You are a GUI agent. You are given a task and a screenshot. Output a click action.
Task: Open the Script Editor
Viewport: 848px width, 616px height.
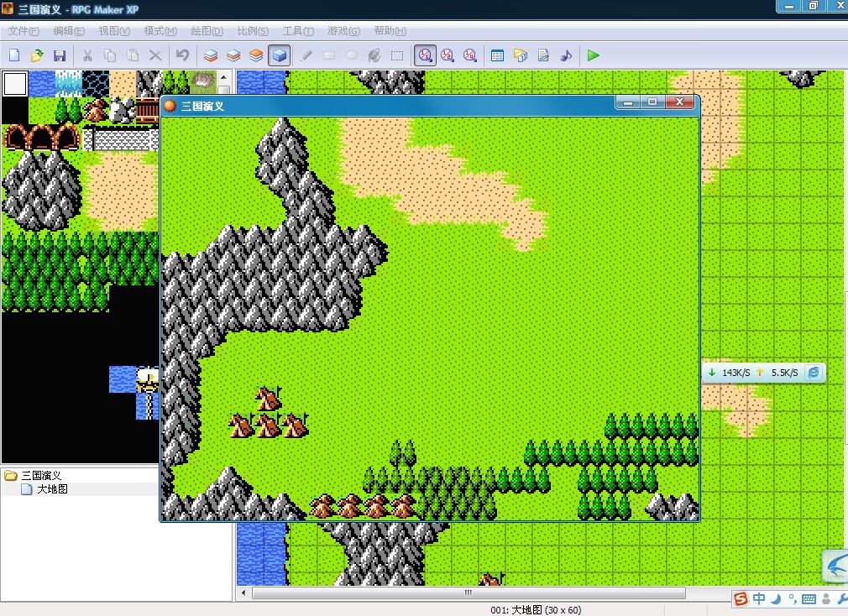[543, 55]
